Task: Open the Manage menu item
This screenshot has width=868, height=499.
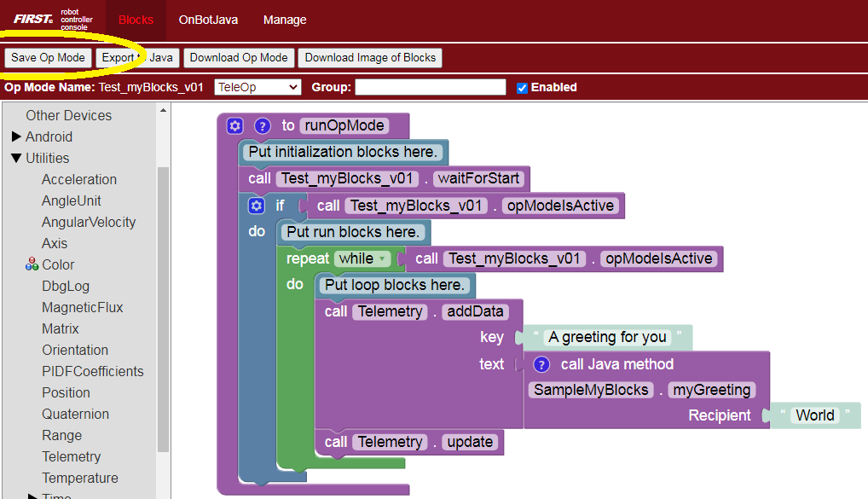Action: 284,19
